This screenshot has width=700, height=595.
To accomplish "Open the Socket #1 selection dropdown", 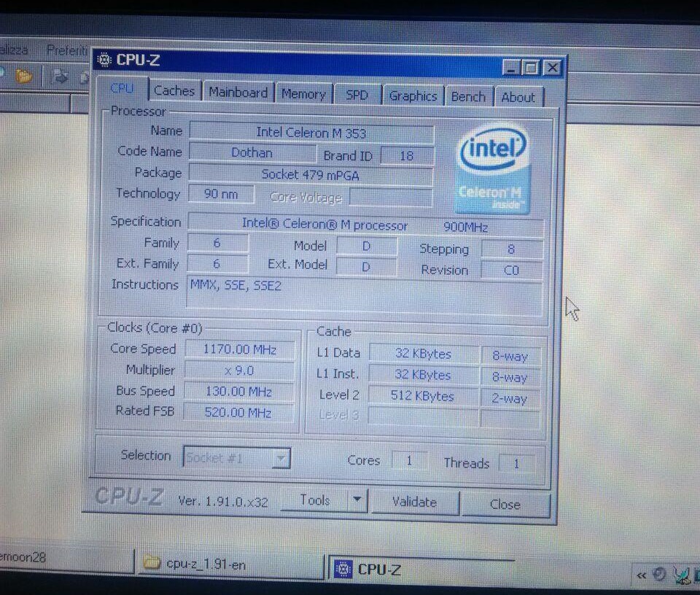I will [236, 458].
